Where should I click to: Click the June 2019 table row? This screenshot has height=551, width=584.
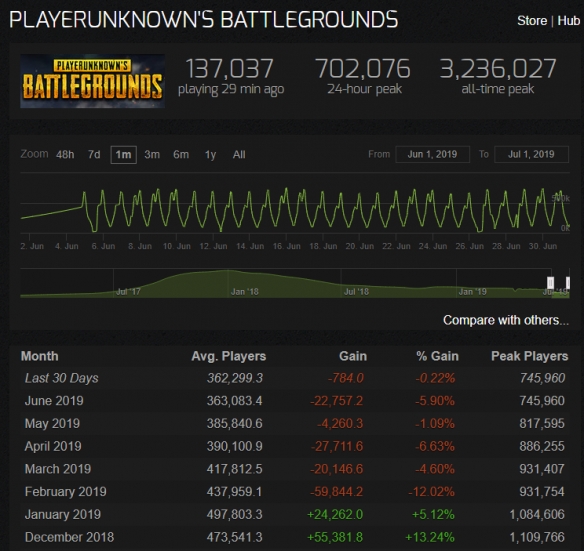[295, 401]
